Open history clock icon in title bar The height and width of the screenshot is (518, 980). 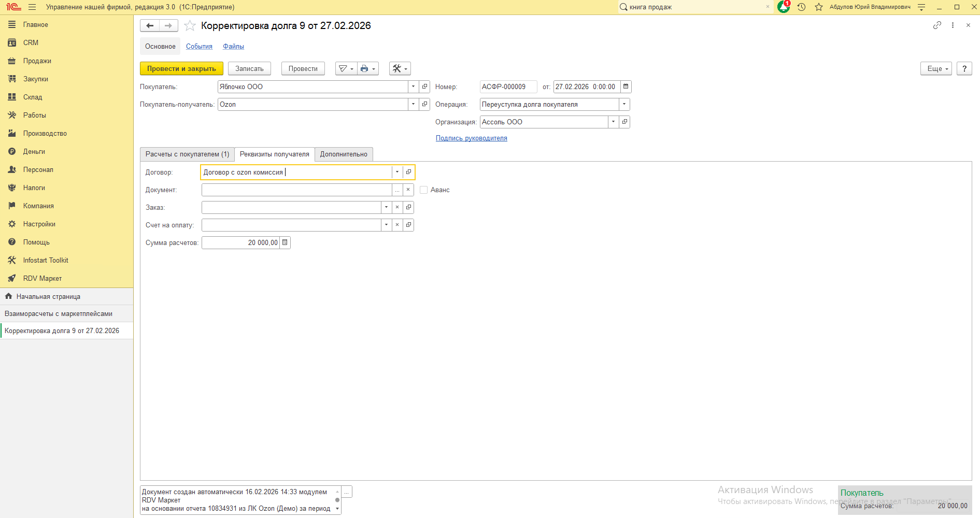[801, 7]
